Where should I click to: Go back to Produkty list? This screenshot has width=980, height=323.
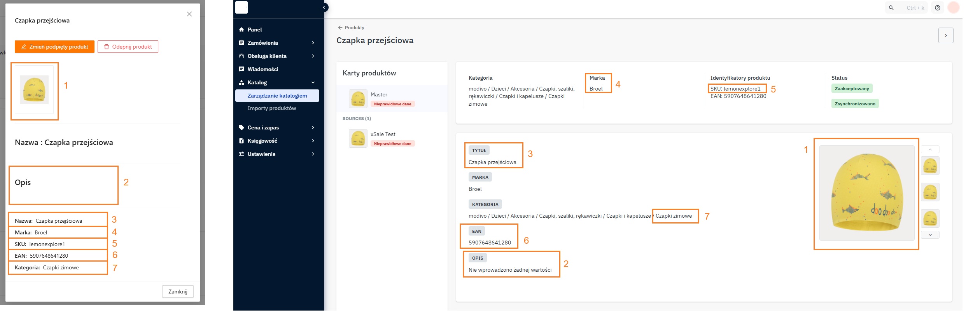pos(351,28)
